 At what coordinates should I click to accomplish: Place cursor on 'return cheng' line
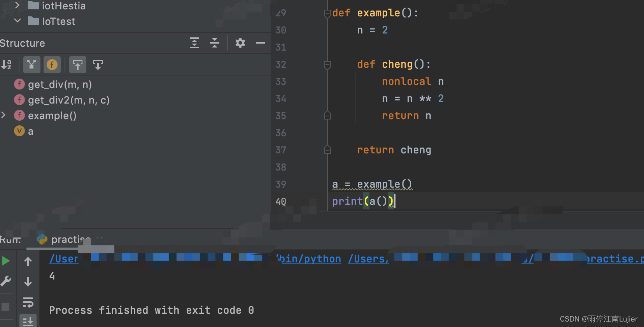tap(394, 150)
